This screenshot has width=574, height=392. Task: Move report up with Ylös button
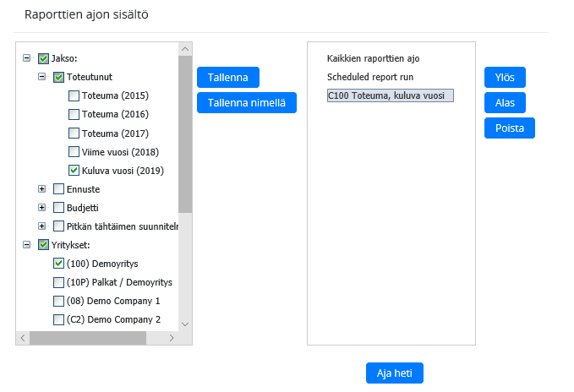(505, 77)
